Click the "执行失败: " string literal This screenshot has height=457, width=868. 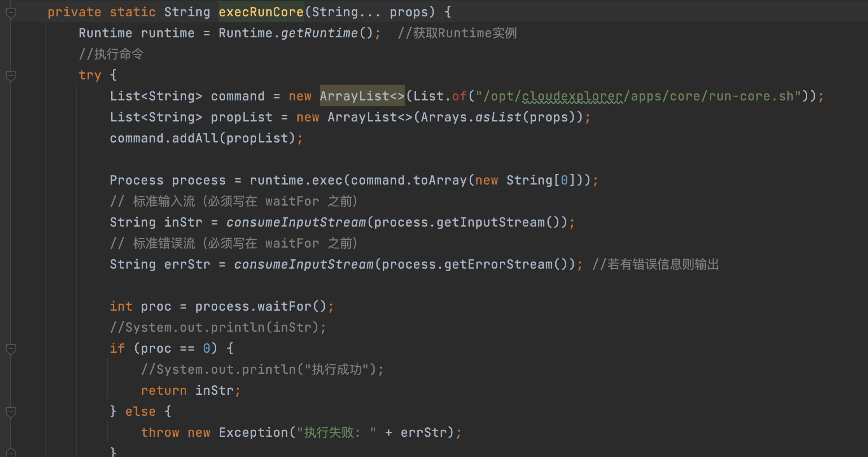click(337, 432)
